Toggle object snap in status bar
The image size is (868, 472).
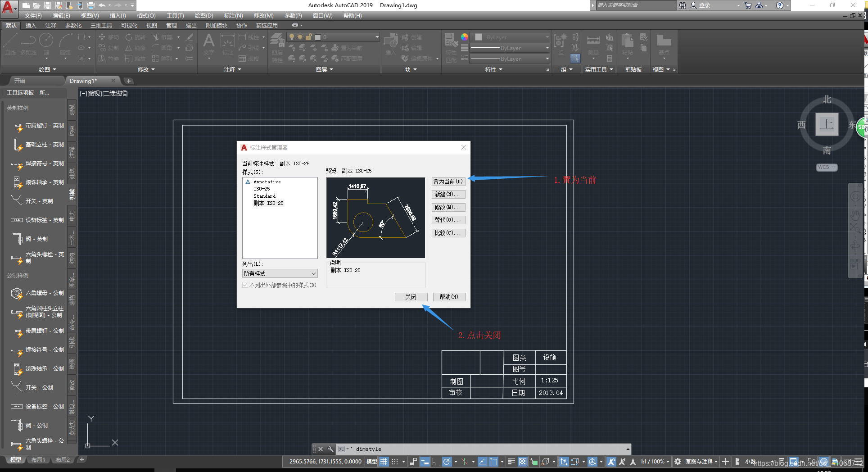[x=493, y=461]
